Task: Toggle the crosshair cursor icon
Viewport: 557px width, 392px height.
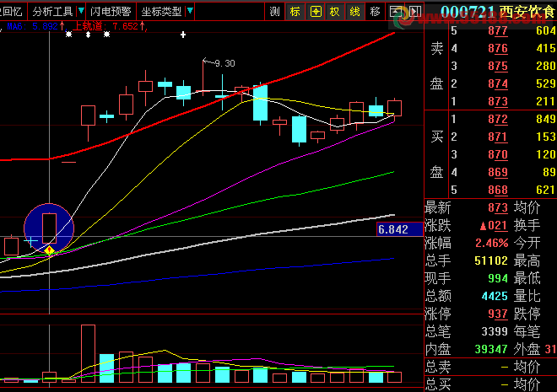Action: 316,12
